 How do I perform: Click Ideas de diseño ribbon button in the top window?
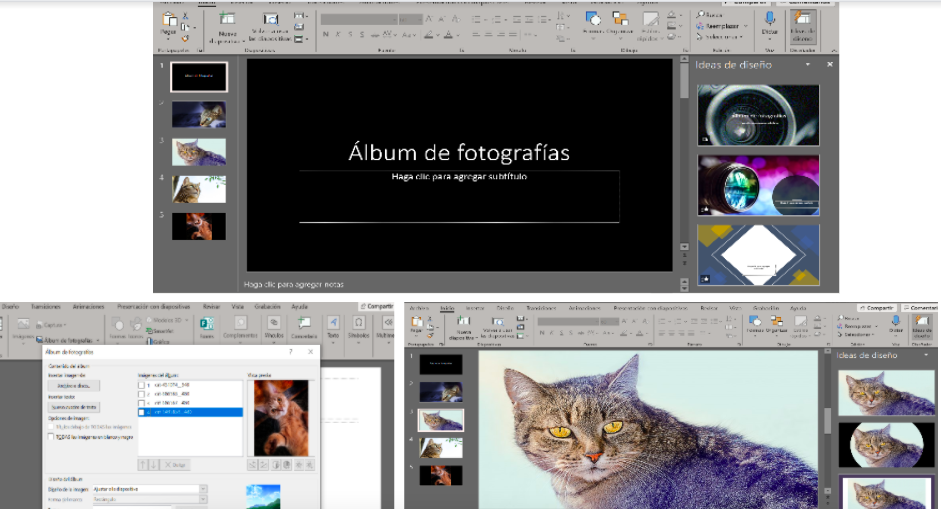coord(802,26)
